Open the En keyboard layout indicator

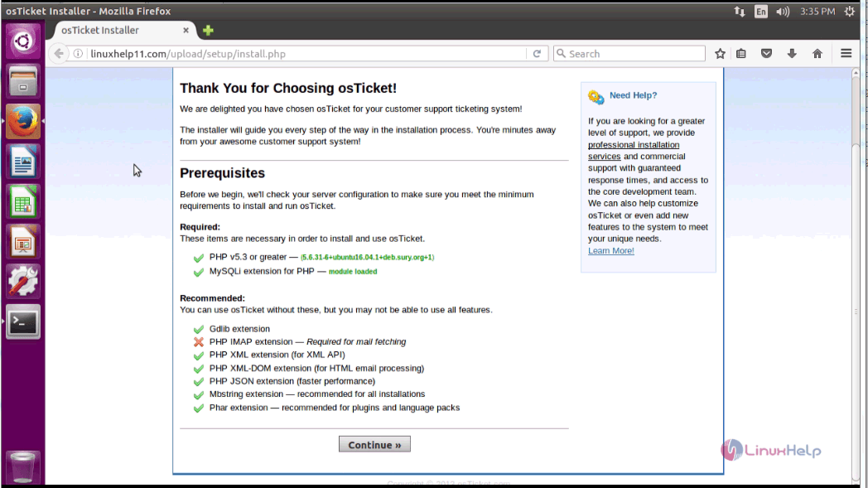[x=761, y=11]
